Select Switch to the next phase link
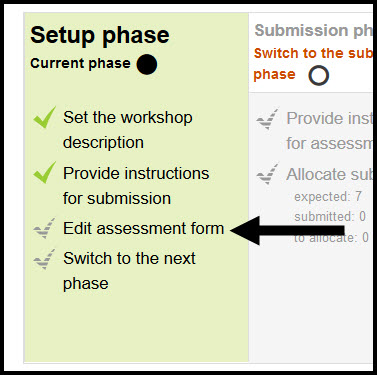The height and width of the screenshot is (375, 377). [129, 271]
